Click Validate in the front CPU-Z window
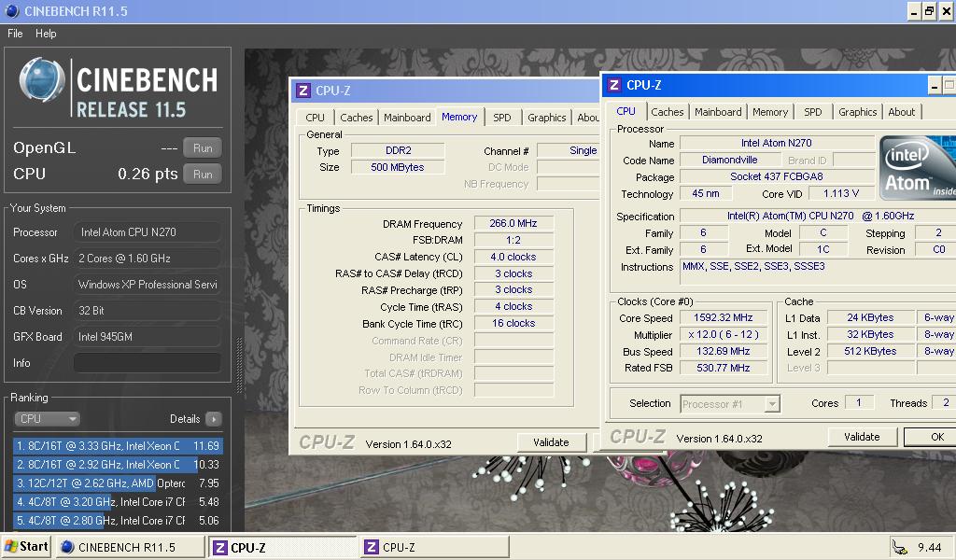956x560 pixels. (x=862, y=437)
